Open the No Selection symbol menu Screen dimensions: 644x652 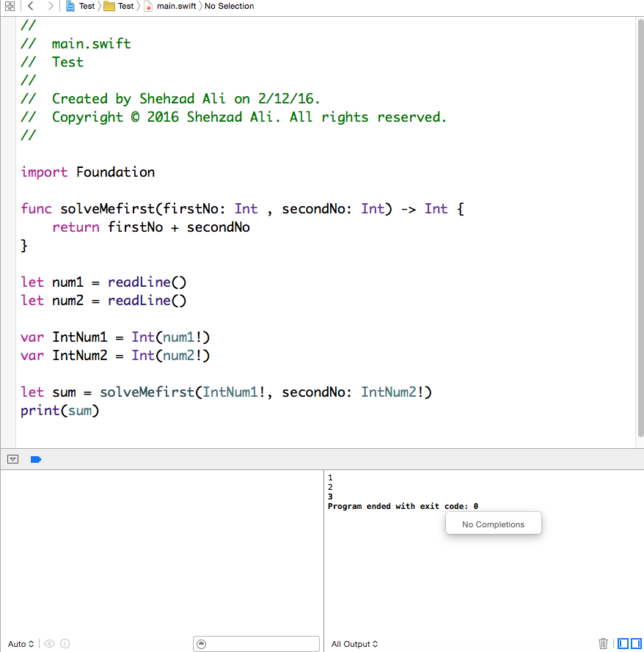tap(229, 6)
